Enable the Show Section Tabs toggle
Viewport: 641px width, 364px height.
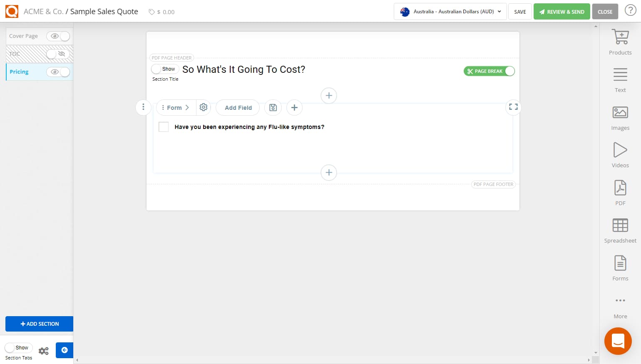[x=18, y=347]
